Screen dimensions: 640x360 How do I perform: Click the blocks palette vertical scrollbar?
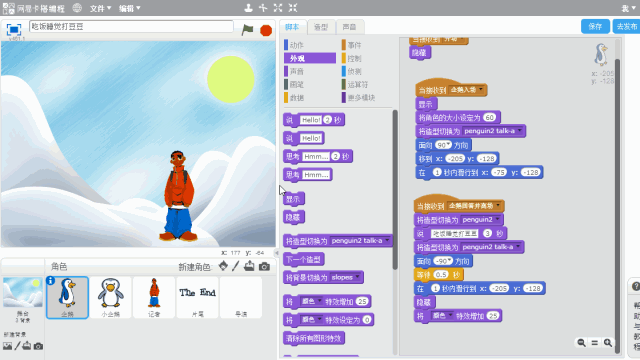tap(395, 190)
